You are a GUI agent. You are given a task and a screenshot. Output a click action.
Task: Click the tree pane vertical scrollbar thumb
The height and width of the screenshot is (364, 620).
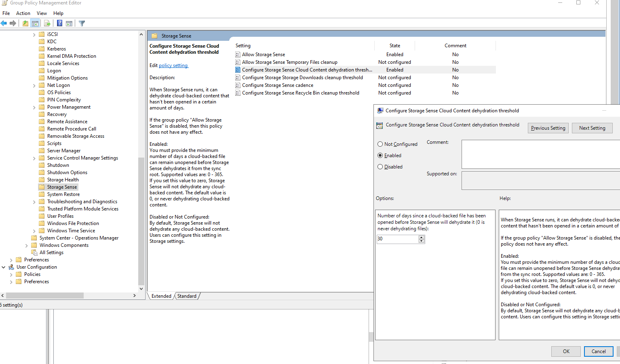[141, 221]
